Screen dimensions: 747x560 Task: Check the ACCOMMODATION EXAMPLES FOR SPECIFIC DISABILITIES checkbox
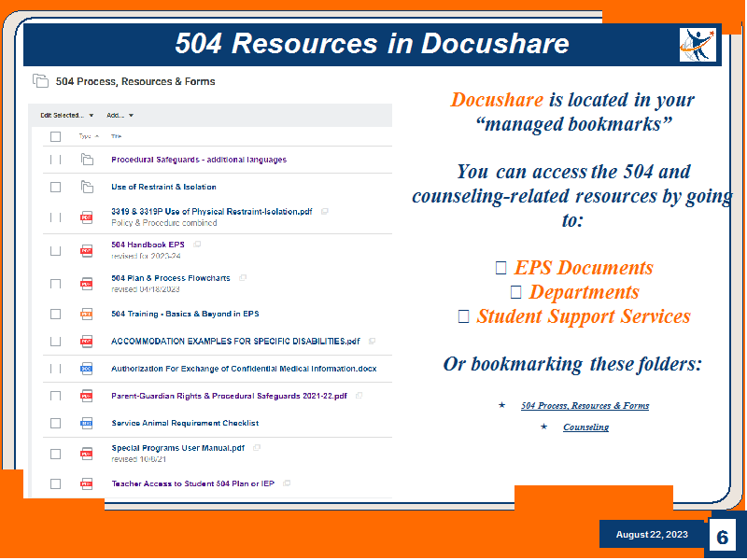[55, 342]
